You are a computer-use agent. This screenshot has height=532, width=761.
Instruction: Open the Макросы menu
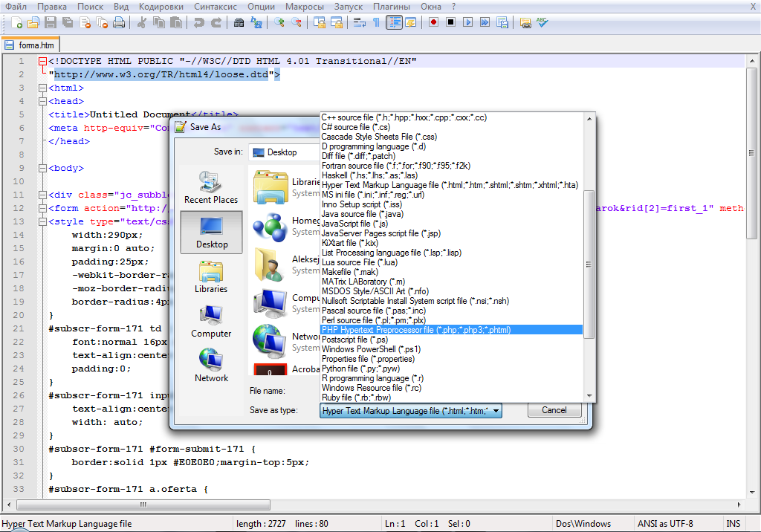pyautogui.click(x=304, y=6)
